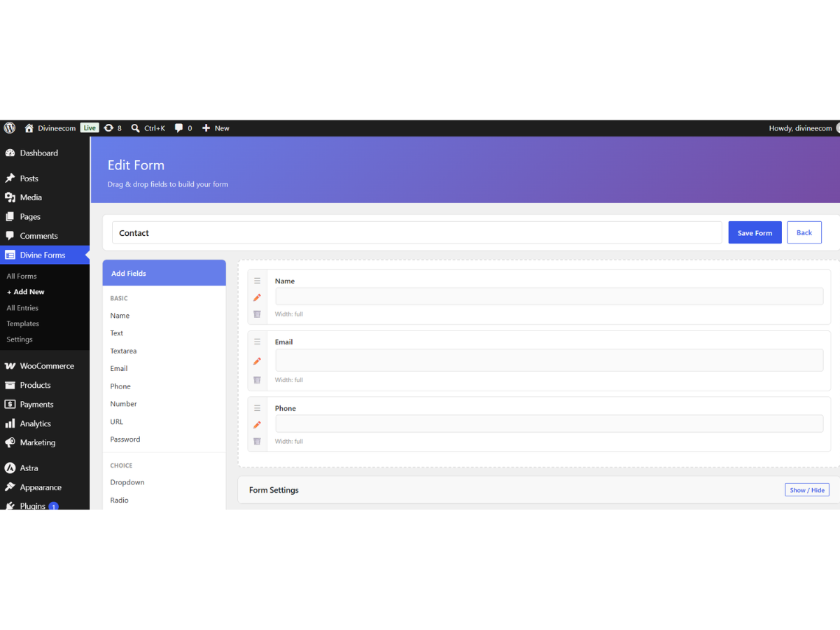The height and width of the screenshot is (630, 840).
Task: Add a Textarea field from Basic list
Action: pos(123,351)
